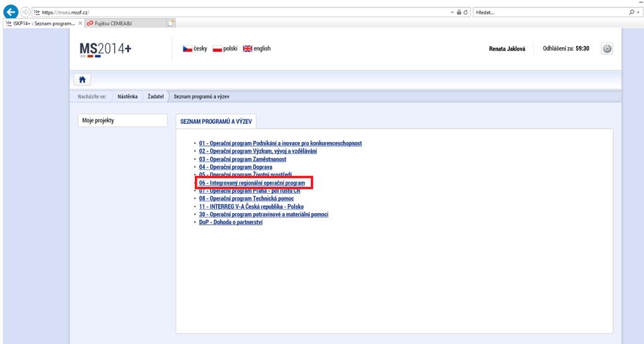Click the Hledat search input field
Screen dimensions: 644x344
click(550, 13)
